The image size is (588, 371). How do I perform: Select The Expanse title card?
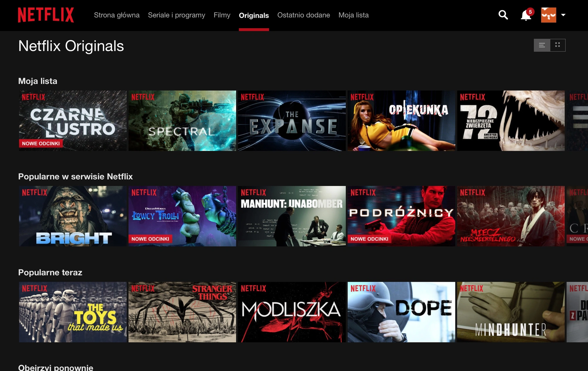click(292, 121)
